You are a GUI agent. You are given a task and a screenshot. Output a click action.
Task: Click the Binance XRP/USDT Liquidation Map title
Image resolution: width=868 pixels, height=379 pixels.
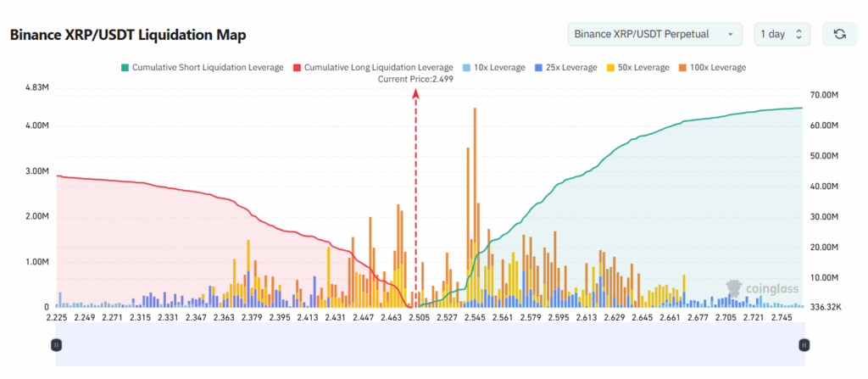128,35
